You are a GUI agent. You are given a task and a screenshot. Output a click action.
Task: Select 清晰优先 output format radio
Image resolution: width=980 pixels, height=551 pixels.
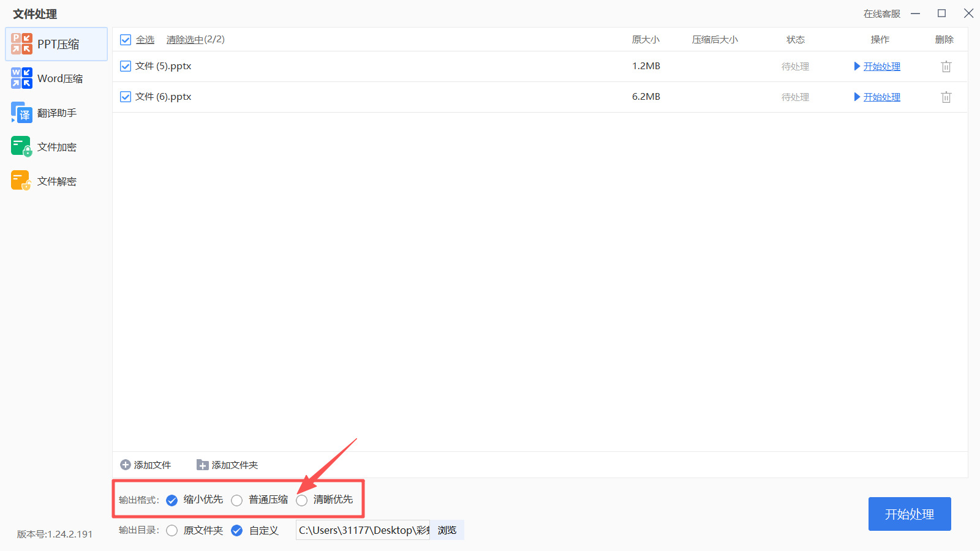(x=302, y=500)
